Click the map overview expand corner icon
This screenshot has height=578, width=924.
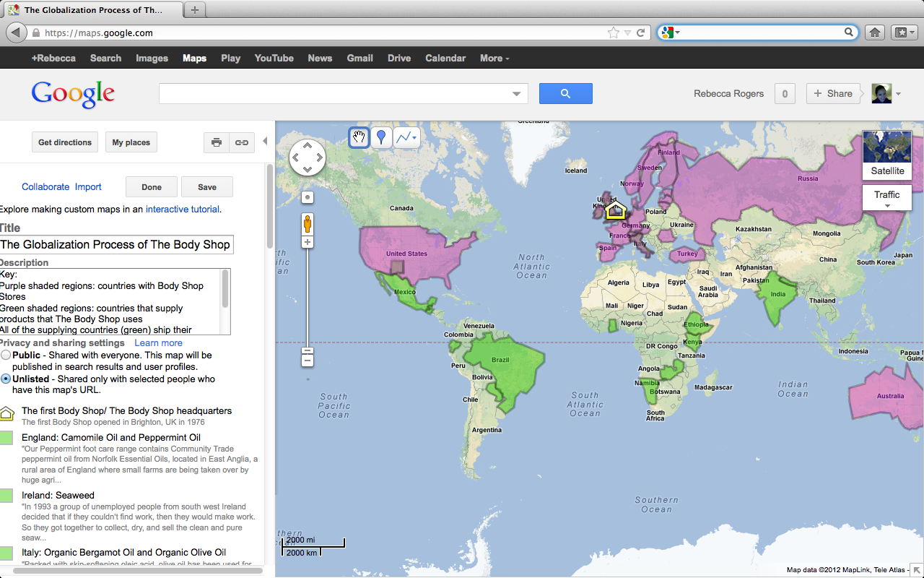(x=916, y=571)
